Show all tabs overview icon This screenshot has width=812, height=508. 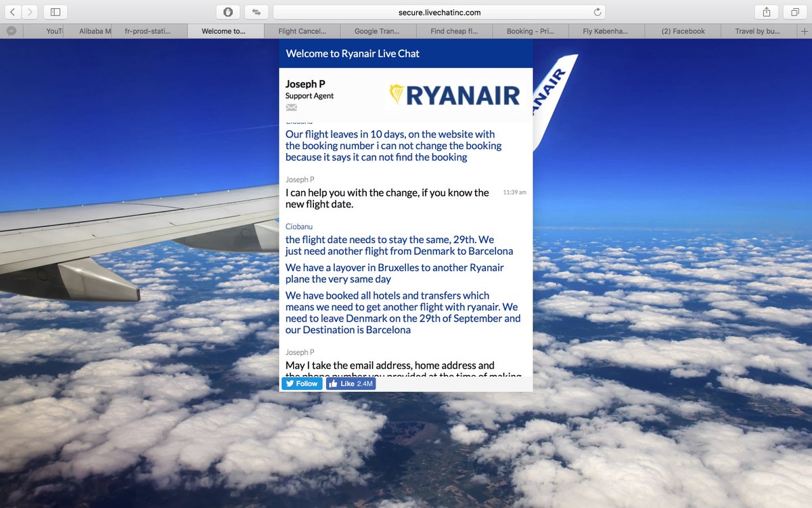coord(795,12)
